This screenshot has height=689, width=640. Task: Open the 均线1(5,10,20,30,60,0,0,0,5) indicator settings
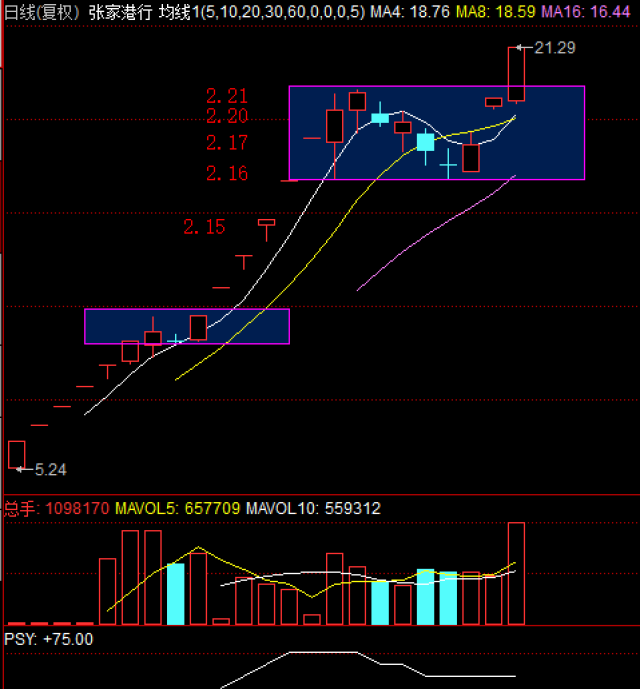(x=262, y=12)
